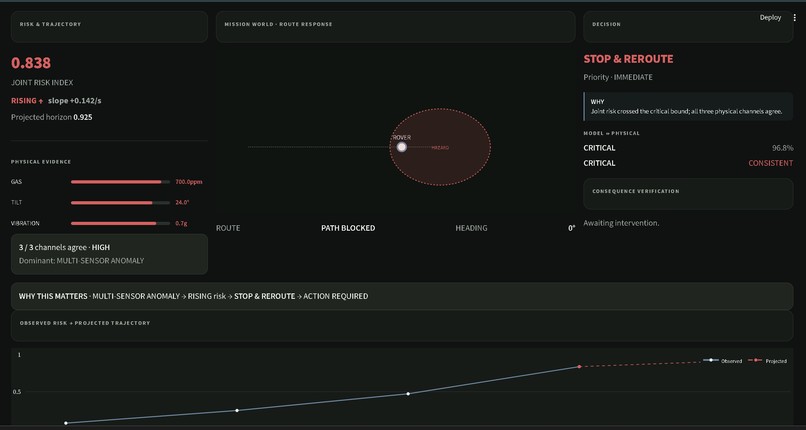Select the 0.838 joint risk value
Viewport: 806px width, 430px height.
tap(31, 63)
